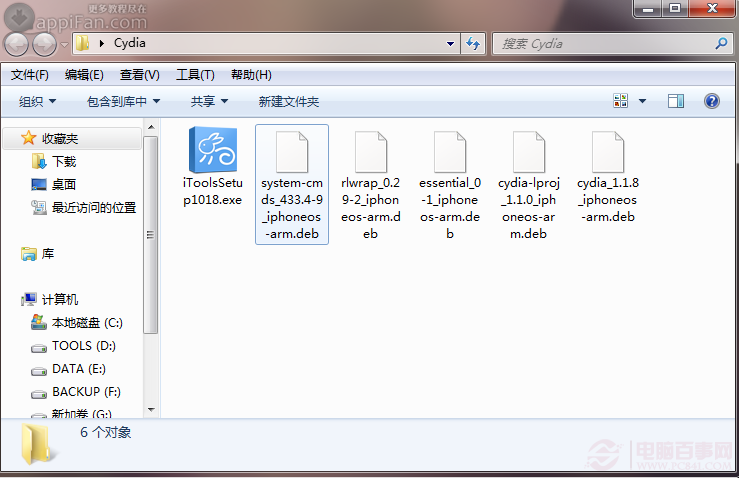Select 桌面 label in the navigation pane
The width and height of the screenshot is (739, 478).
pos(64,184)
